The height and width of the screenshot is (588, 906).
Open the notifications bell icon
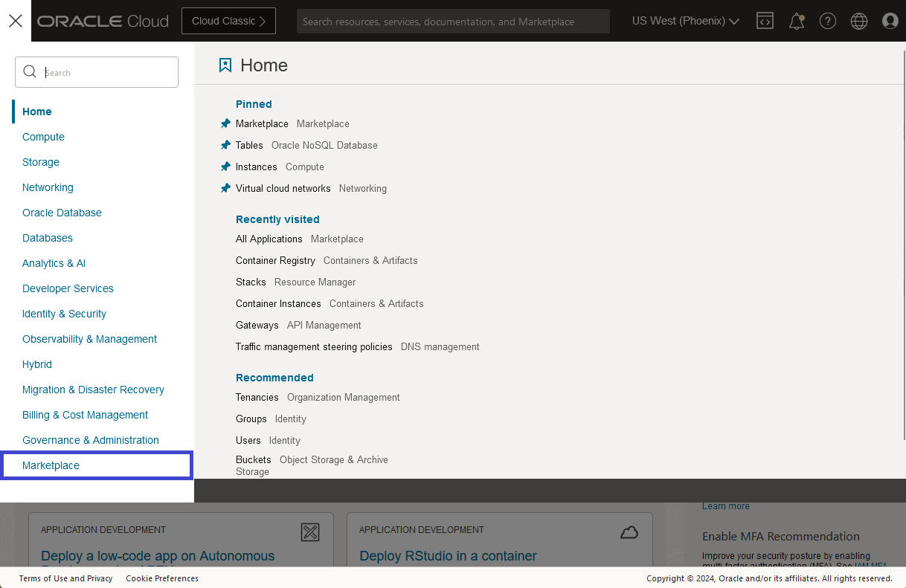(796, 21)
